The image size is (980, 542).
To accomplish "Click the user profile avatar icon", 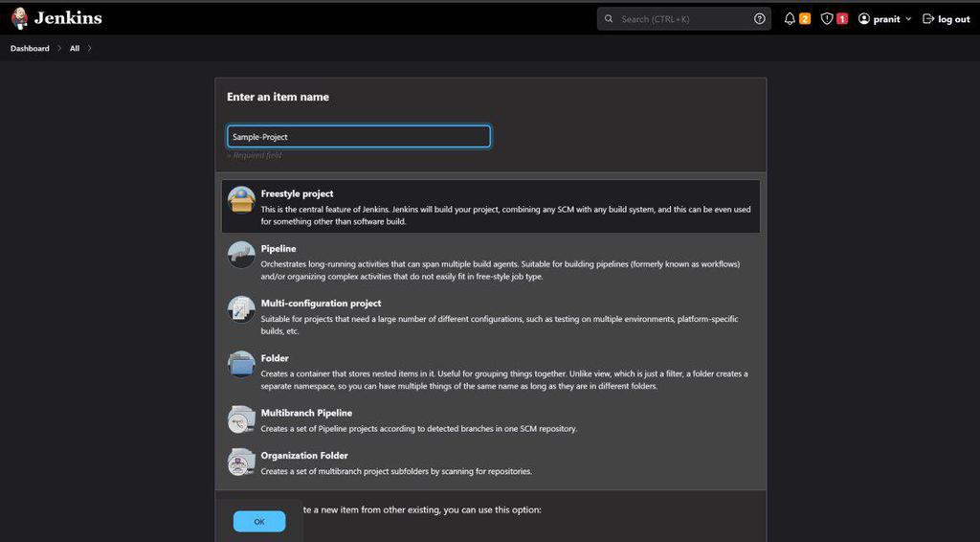I will (x=864, y=19).
